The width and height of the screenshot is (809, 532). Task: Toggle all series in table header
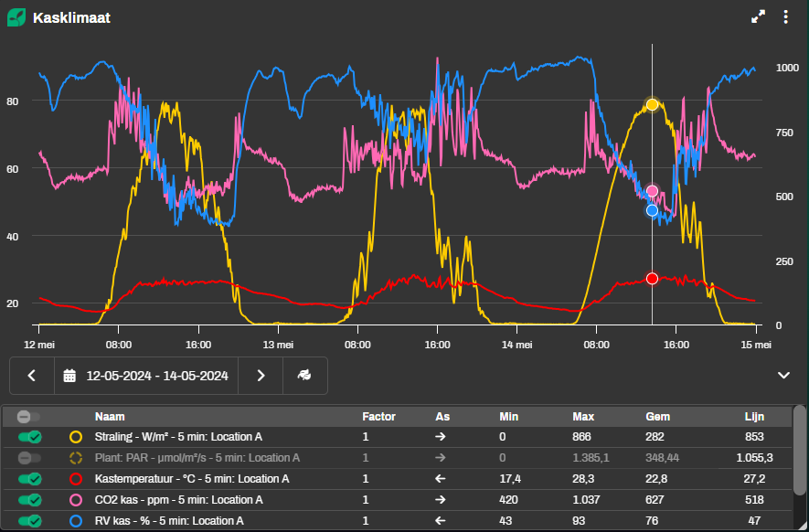pyautogui.click(x=30, y=417)
